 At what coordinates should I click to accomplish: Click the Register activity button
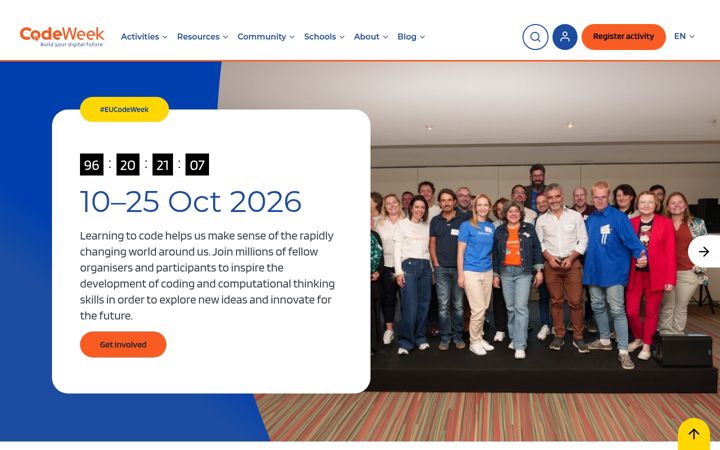623,37
